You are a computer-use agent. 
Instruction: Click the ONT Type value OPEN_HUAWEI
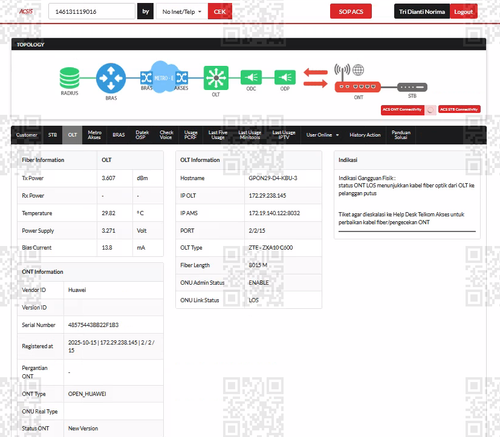pyautogui.click(x=87, y=394)
